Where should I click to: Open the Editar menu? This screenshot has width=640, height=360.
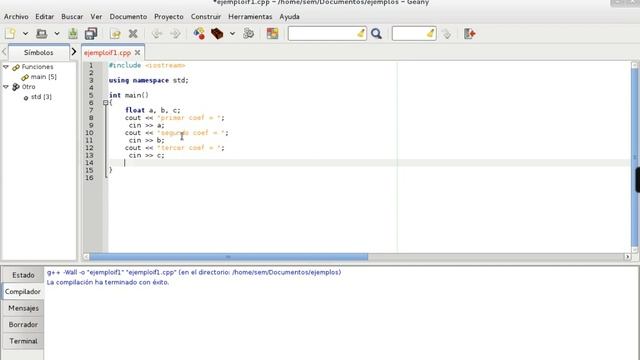44,17
